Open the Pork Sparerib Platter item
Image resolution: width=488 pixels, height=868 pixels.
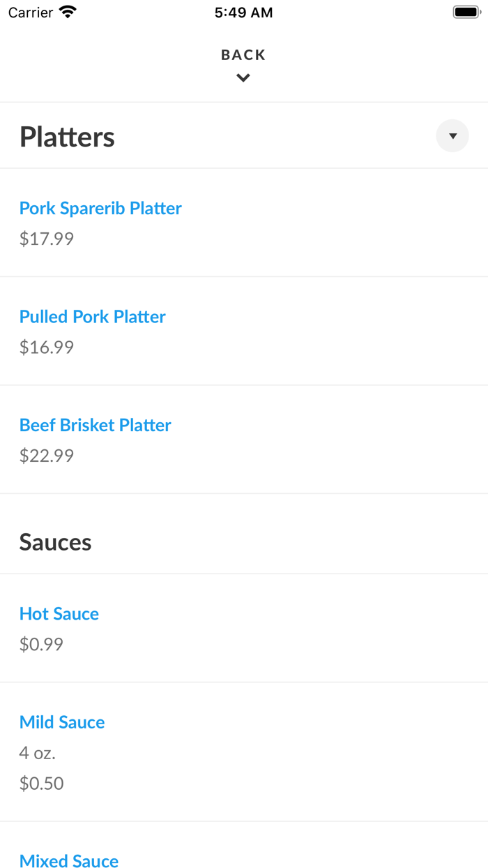(x=100, y=208)
